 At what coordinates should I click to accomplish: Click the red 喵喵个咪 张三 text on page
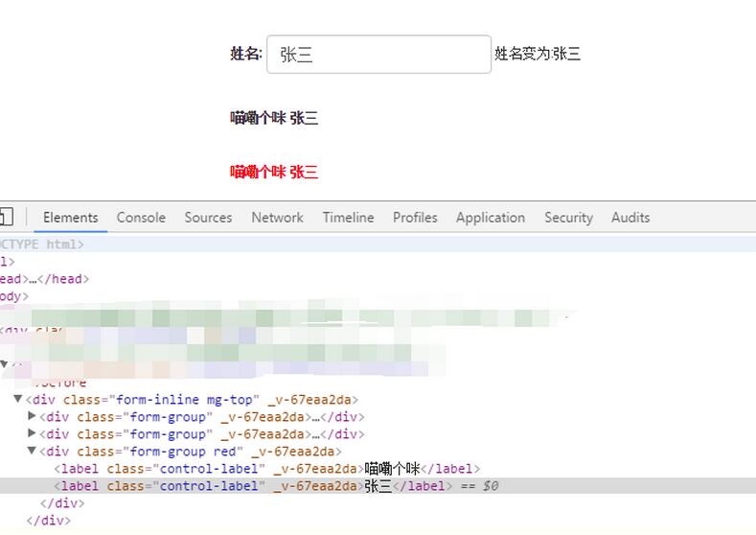pos(273,173)
